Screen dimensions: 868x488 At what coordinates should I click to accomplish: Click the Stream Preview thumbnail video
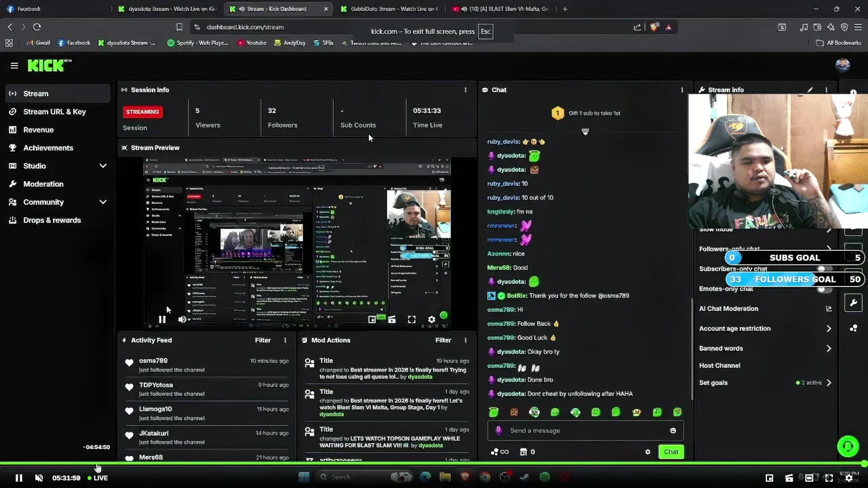click(297, 243)
